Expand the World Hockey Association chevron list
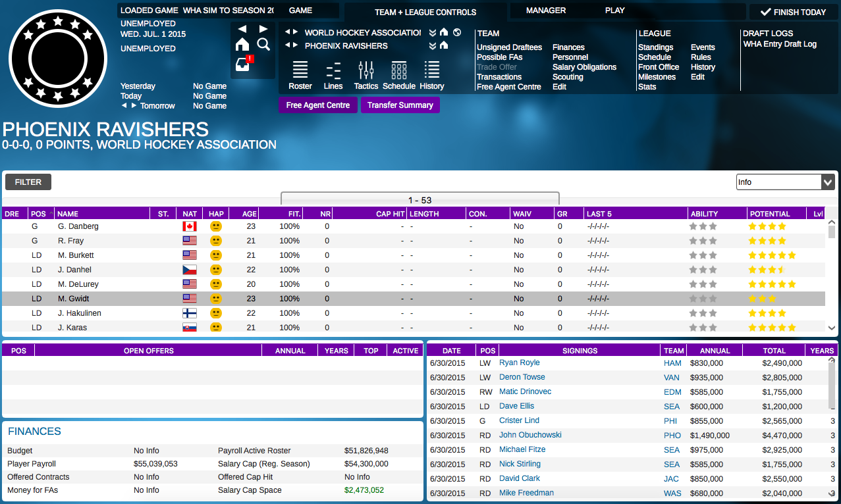The width and height of the screenshot is (841, 504). (x=433, y=32)
